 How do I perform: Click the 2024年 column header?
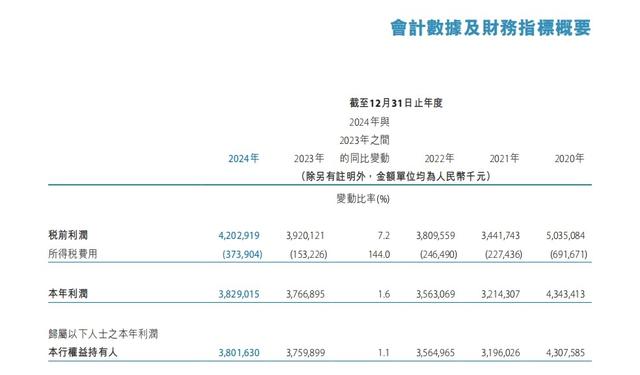(x=243, y=158)
